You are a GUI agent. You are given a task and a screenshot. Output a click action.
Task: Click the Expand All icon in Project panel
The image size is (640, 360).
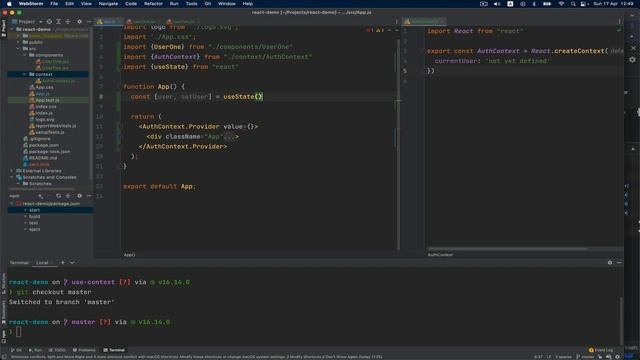59,21
